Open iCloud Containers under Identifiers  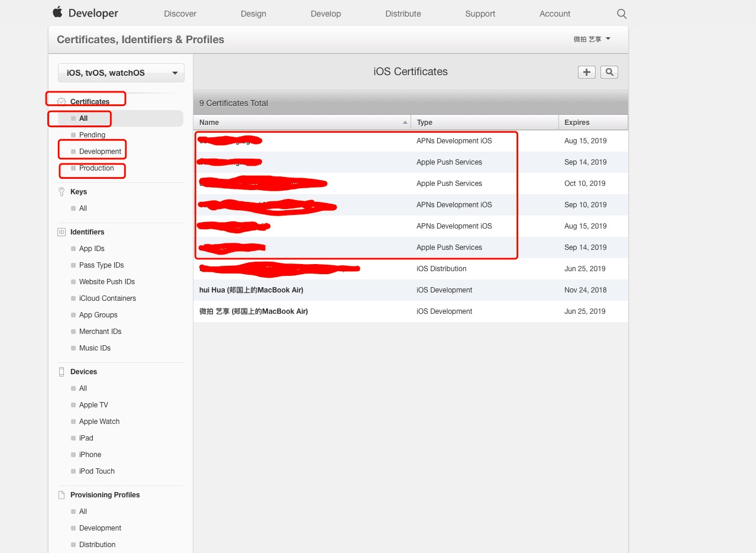(x=108, y=298)
